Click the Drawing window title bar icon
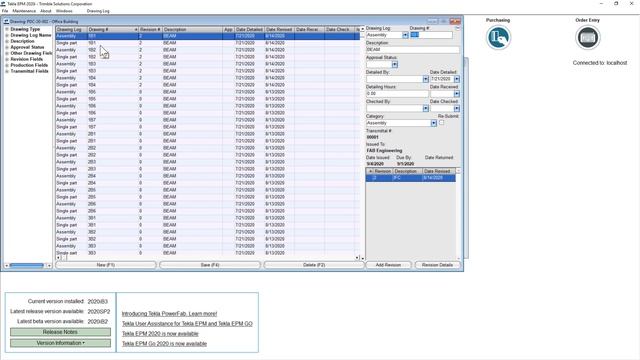 click(x=7, y=21)
